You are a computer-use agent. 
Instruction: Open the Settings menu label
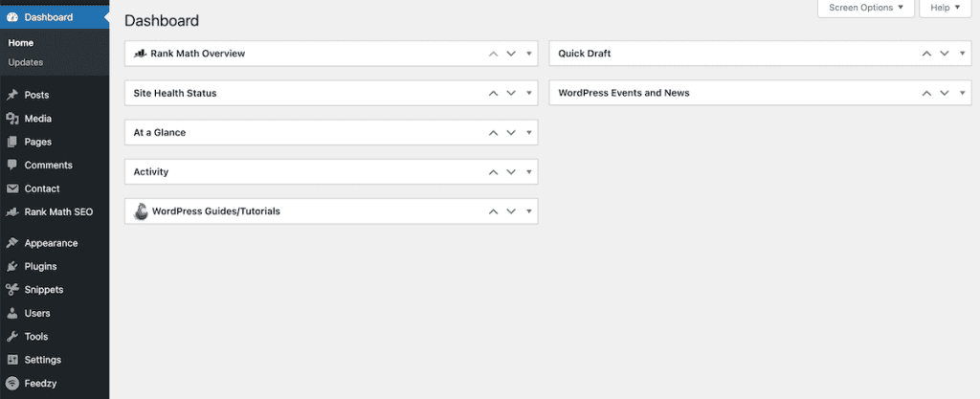[x=43, y=360]
